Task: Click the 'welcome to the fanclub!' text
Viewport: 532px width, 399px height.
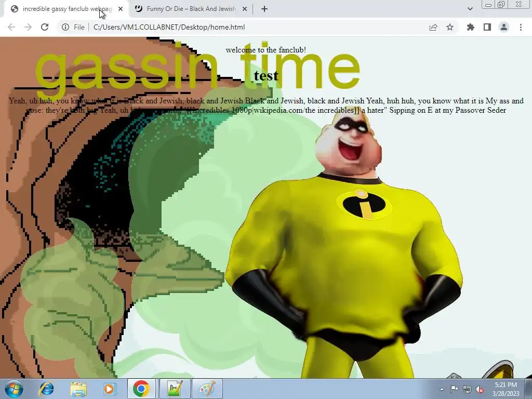Action: (265, 50)
